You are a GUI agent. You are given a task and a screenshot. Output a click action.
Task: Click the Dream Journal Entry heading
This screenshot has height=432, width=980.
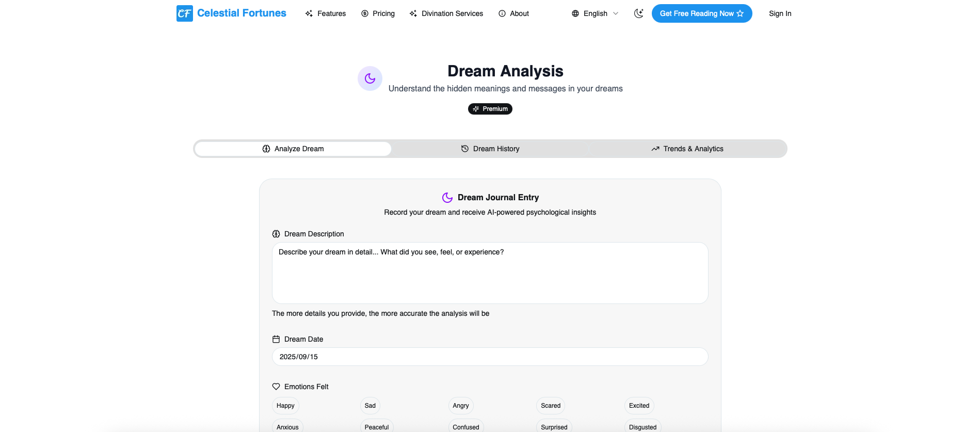(x=498, y=198)
